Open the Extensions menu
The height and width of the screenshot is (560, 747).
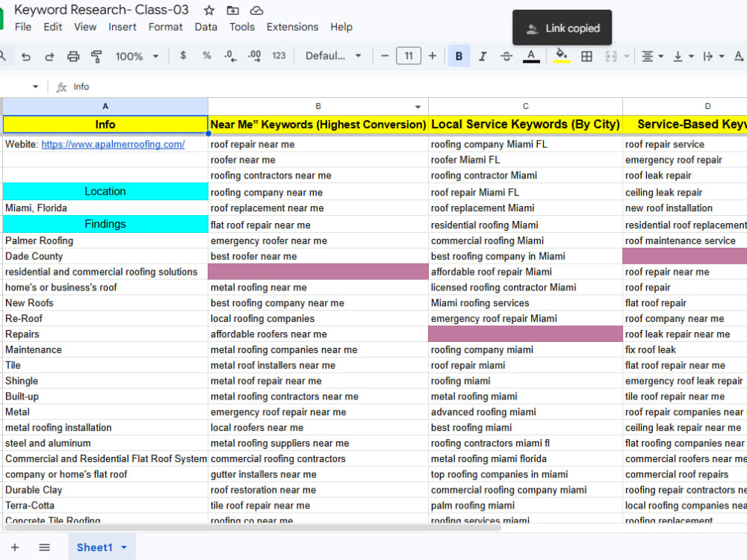click(292, 27)
